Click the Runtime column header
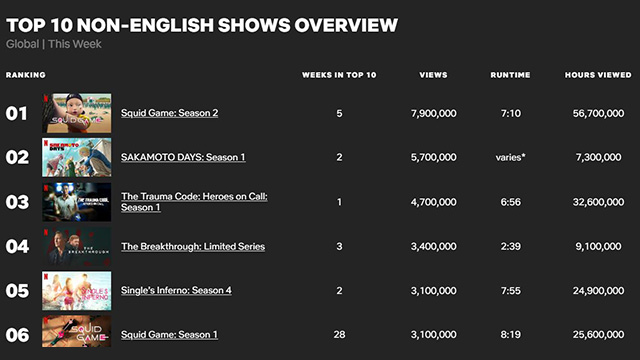 pos(511,75)
